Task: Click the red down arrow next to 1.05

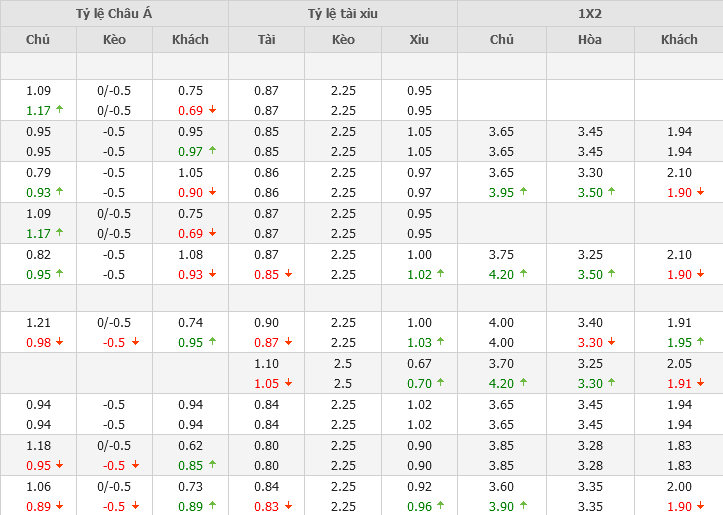Action: coord(288,383)
